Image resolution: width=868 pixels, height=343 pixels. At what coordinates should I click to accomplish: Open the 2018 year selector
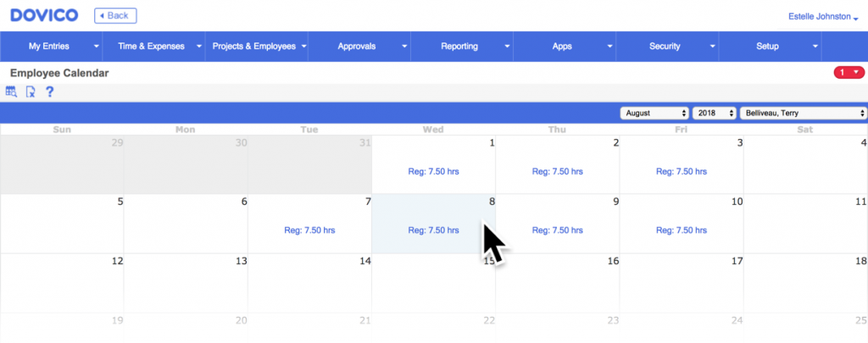pyautogui.click(x=714, y=113)
